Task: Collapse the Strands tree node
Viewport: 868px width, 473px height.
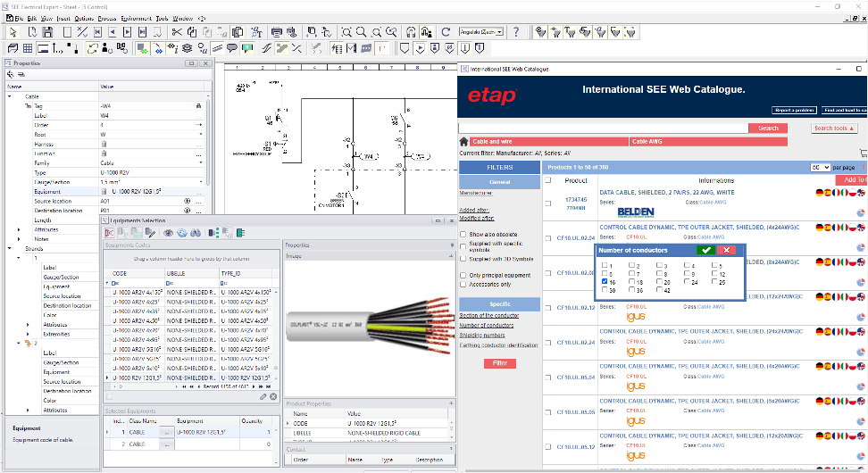Action: click(9, 249)
